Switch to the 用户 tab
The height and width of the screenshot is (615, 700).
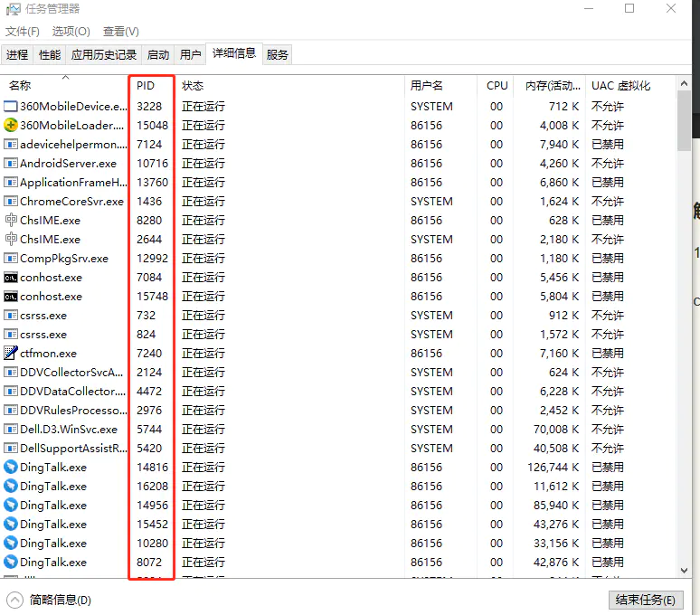pyautogui.click(x=191, y=54)
